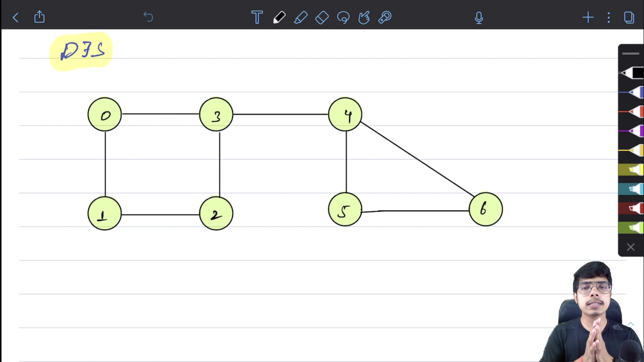Select the Text tool
644x362 pixels.
tap(257, 17)
